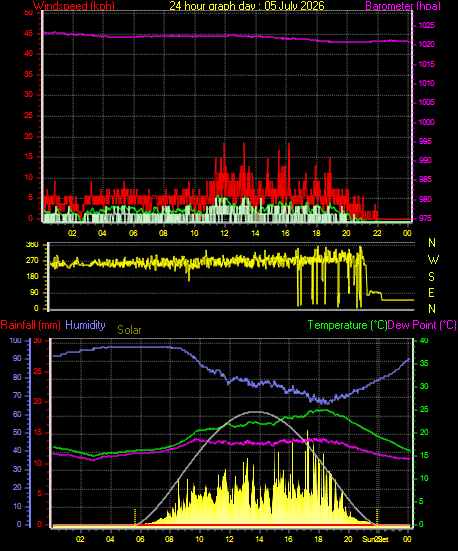The height and width of the screenshot is (551, 458).
Task: Click the "Windspeed (kph)" axis title
Action: 74,6
